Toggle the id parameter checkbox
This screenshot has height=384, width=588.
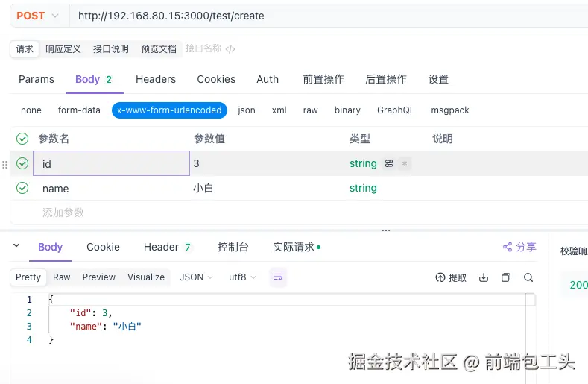tap(22, 163)
